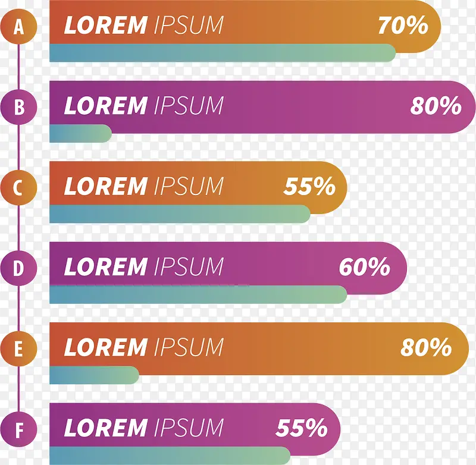Click the Lorem Ipsum text in bar D
Screen dimensions: 476x465
143,266
